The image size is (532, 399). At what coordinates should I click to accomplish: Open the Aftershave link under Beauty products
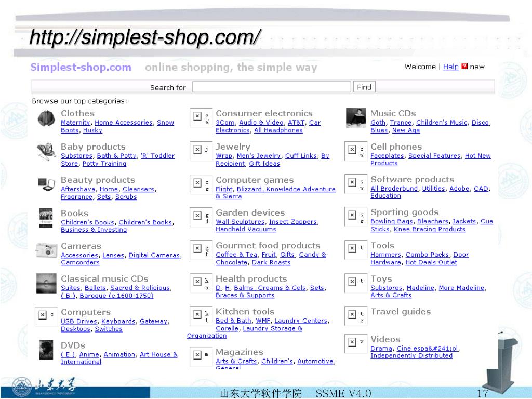click(x=78, y=189)
